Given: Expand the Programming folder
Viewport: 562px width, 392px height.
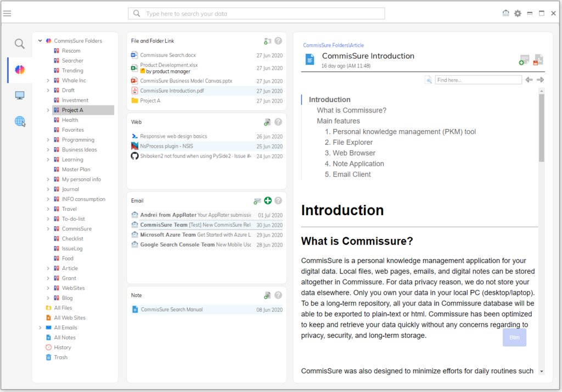Looking at the screenshot, I should pyautogui.click(x=48, y=140).
